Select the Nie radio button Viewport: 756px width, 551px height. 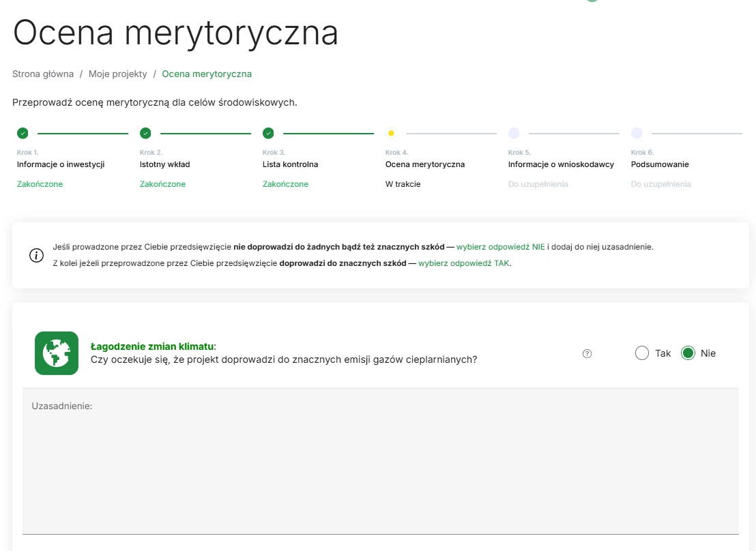[x=688, y=353]
